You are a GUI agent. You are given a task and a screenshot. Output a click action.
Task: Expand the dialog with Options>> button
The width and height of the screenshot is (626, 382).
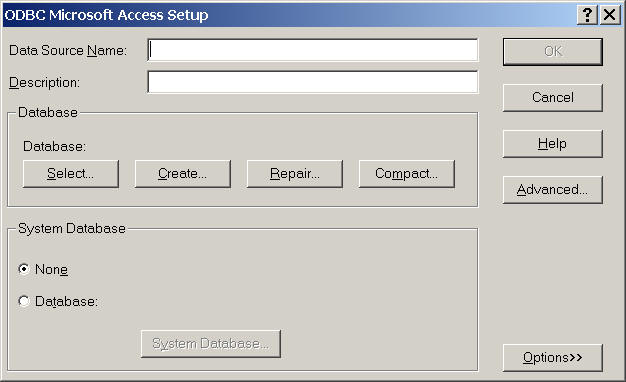(x=553, y=358)
